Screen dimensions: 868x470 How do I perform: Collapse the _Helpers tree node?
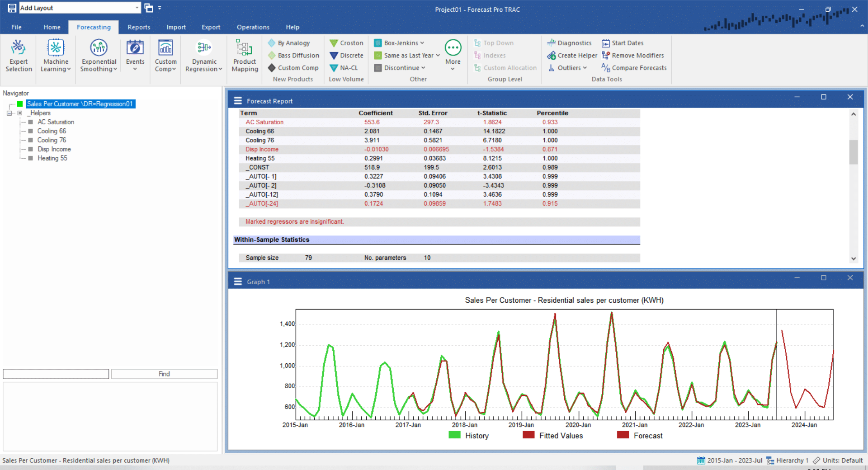[9, 113]
